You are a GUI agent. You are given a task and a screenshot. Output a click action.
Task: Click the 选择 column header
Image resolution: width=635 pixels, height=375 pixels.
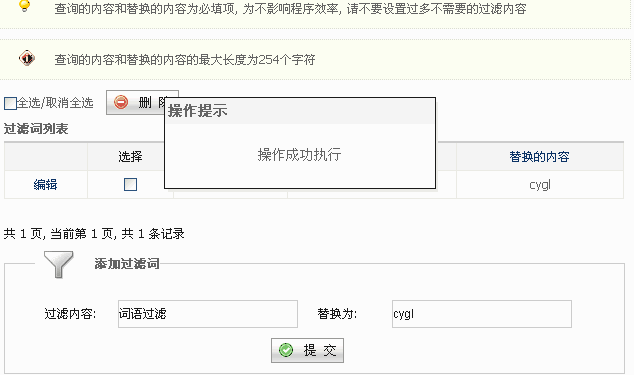(x=130, y=157)
